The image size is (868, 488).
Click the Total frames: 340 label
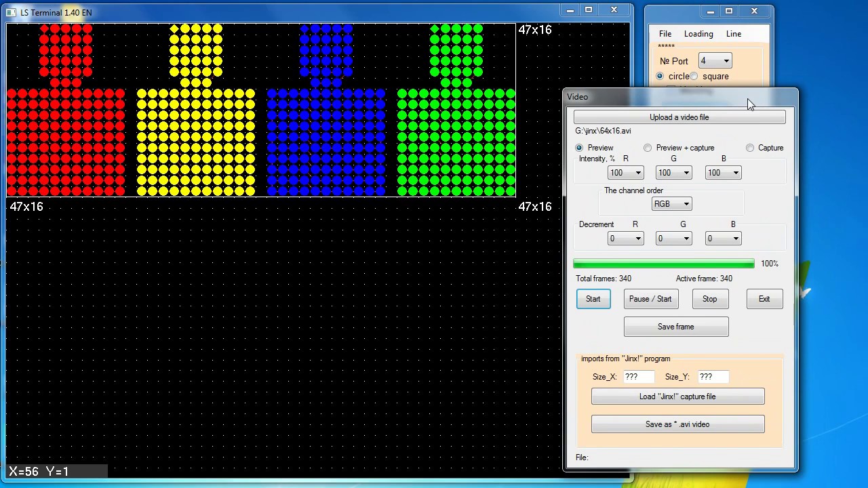click(x=604, y=279)
